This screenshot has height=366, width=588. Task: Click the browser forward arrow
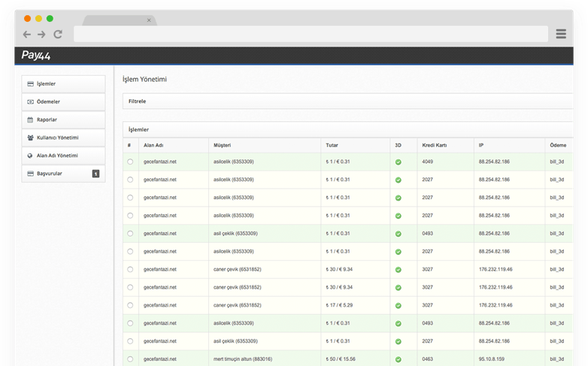(42, 35)
